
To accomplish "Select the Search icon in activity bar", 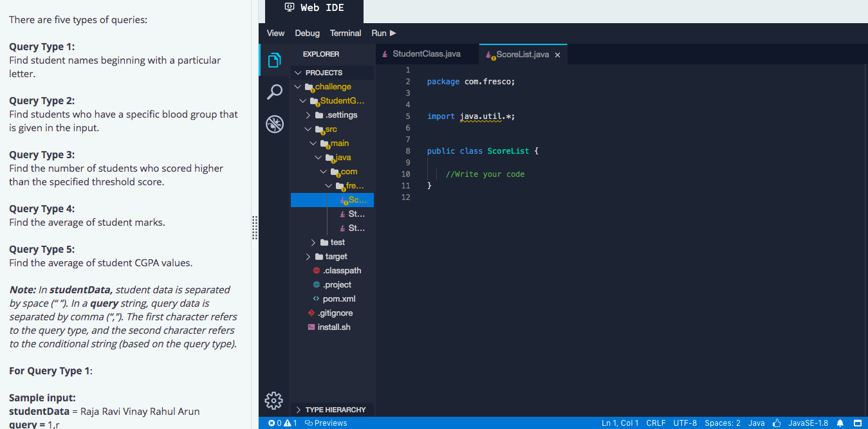I will click(274, 91).
